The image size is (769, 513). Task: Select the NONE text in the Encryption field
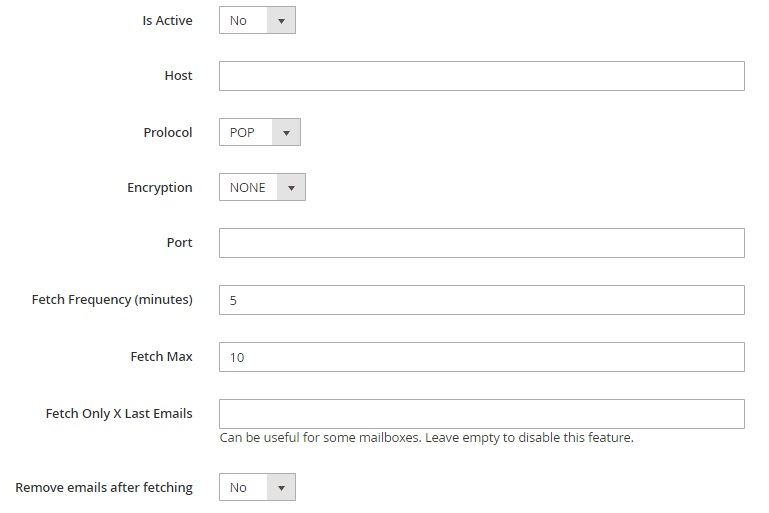tap(248, 187)
